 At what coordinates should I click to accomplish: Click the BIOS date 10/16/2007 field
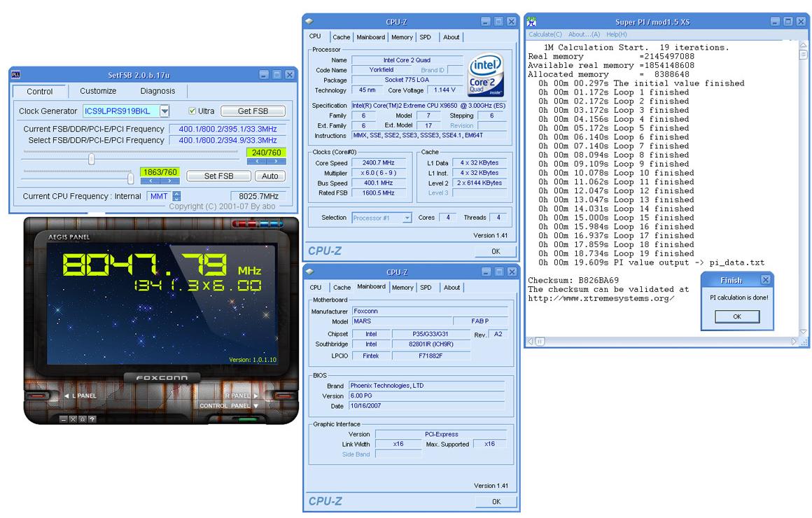427,406
